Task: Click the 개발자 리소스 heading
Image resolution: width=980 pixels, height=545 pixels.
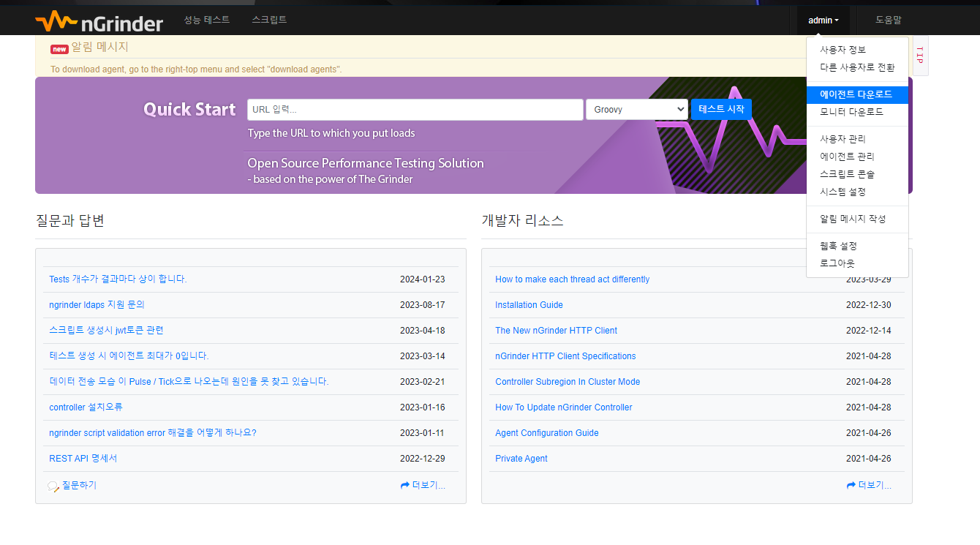Action: [522, 220]
